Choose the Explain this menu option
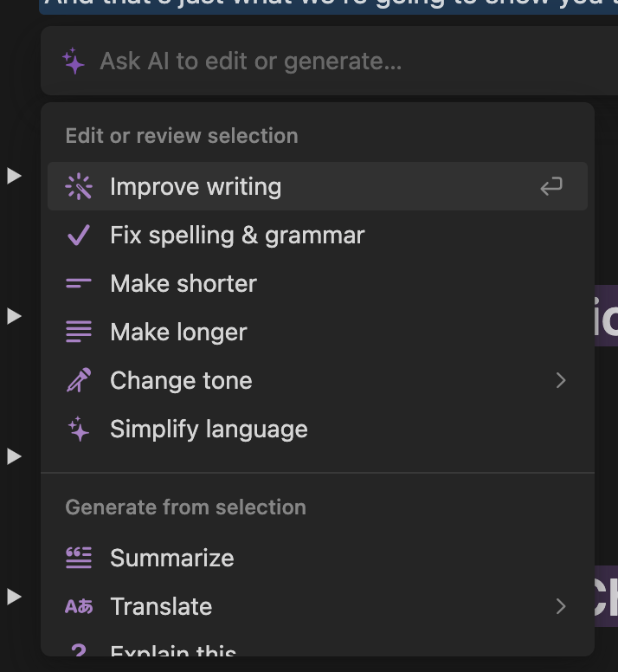 (173, 649)
